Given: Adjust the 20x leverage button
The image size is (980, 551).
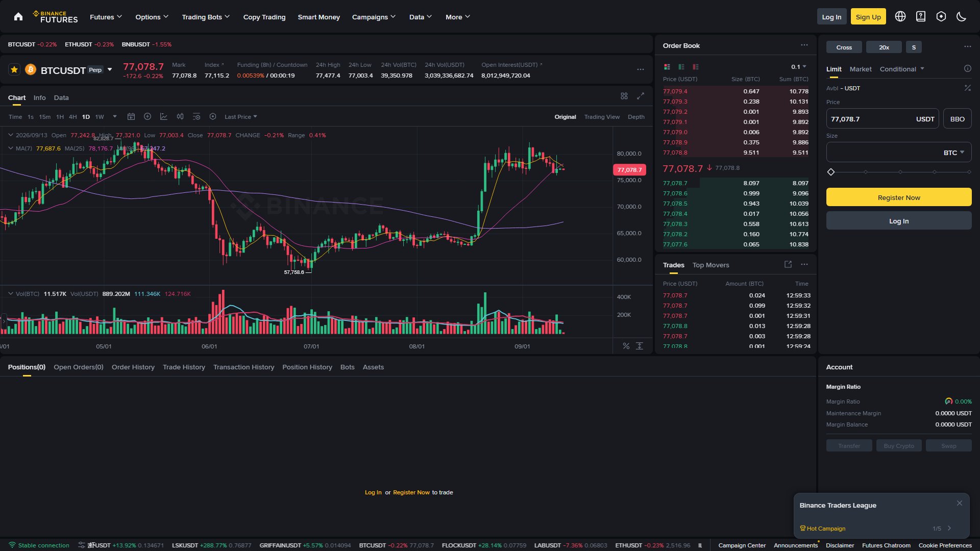Looking at the screenshot, I should pyautogui.click(x=884, y=47).
